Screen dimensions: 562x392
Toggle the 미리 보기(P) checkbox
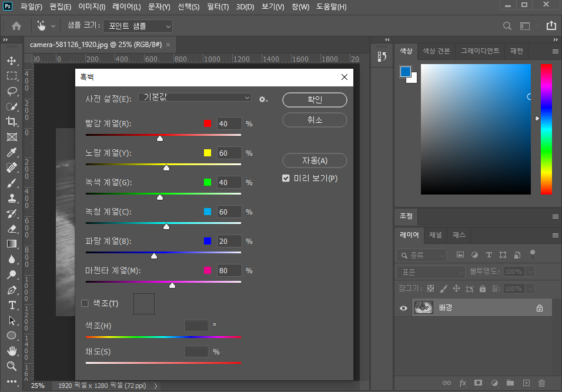point(286,178)
